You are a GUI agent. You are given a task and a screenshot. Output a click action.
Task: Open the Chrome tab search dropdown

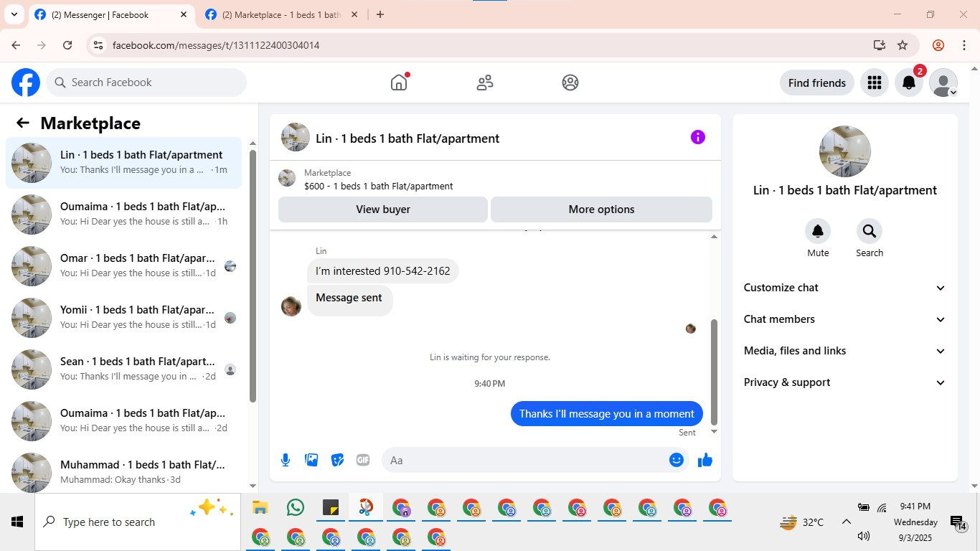click(x=14, y=14)
